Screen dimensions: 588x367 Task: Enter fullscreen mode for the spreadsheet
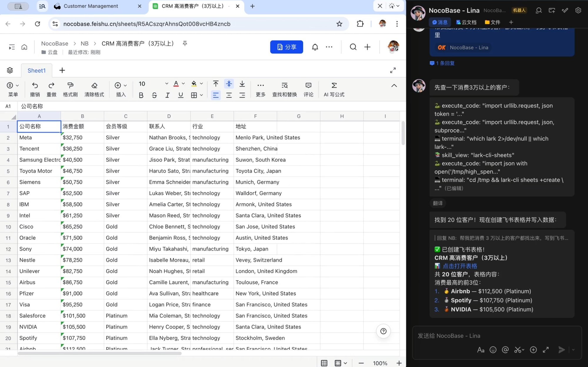pyautogui.click(x=393, y=70)
